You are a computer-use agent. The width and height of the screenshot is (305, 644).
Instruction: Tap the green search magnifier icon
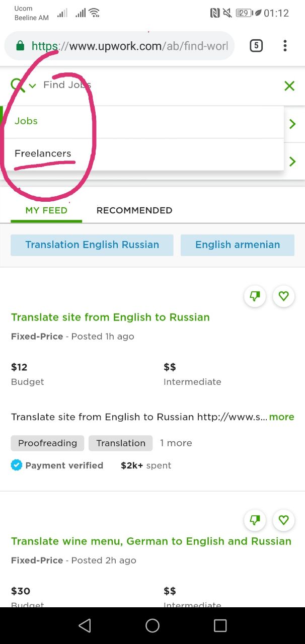[x=18, y=85]
